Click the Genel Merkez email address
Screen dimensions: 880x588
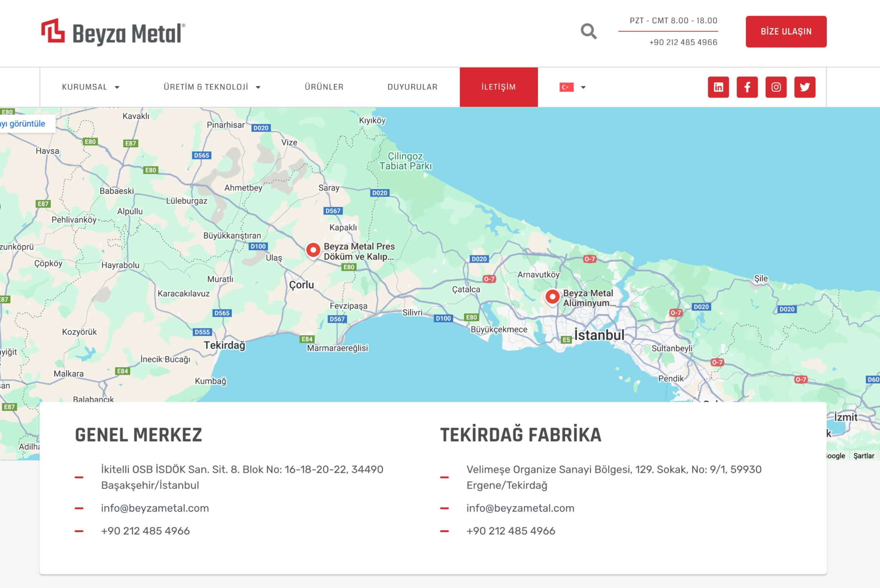pos(155,508)
